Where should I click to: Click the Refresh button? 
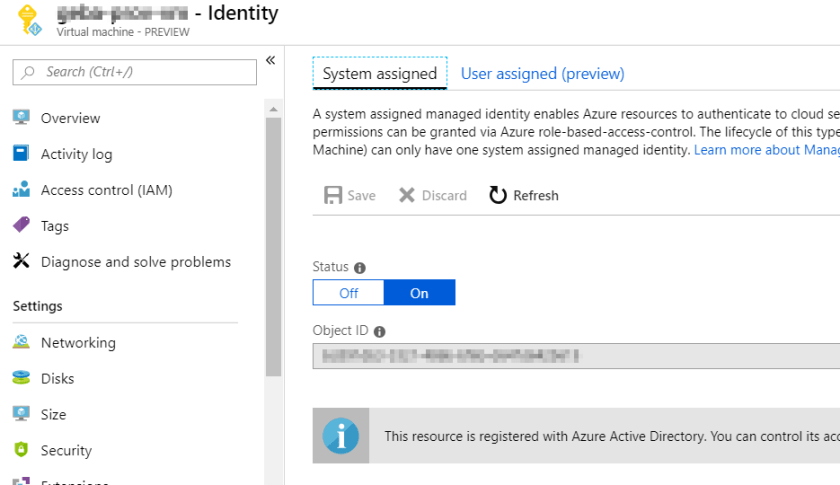[x=524, y=195]
